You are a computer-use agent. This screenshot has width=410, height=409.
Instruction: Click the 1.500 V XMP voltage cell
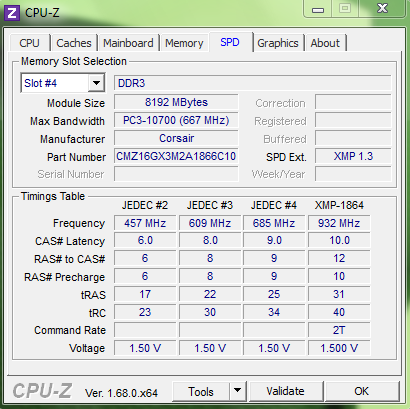pyautogui.click(x=339, y=348)
